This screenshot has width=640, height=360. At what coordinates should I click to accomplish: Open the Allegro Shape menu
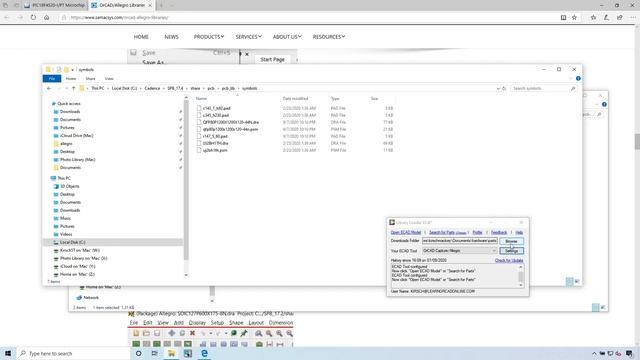(236, 323)
